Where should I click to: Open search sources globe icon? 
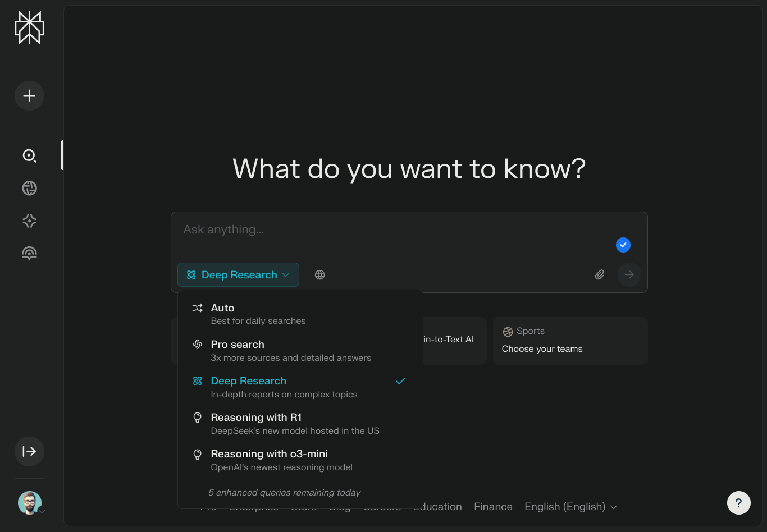319,275
